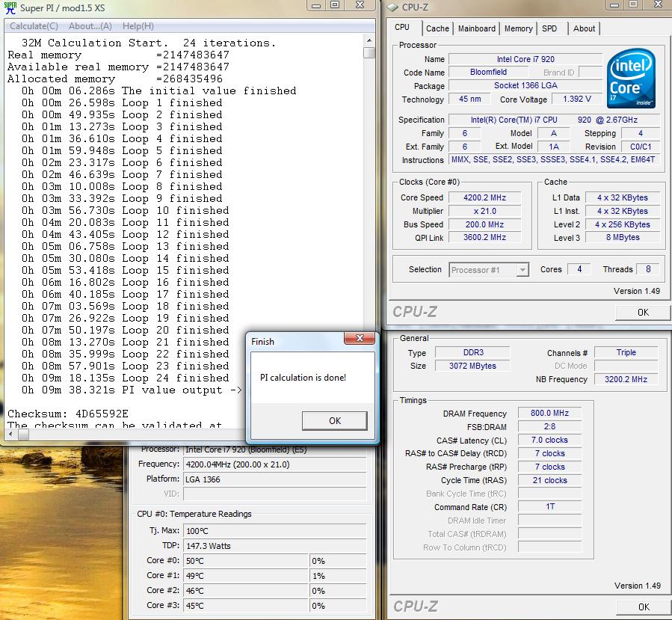672x620 pixels.
Task: Click the Package field 'Socket 1366 LGA'
Action: pyautogui.click(x=525, y=85)
